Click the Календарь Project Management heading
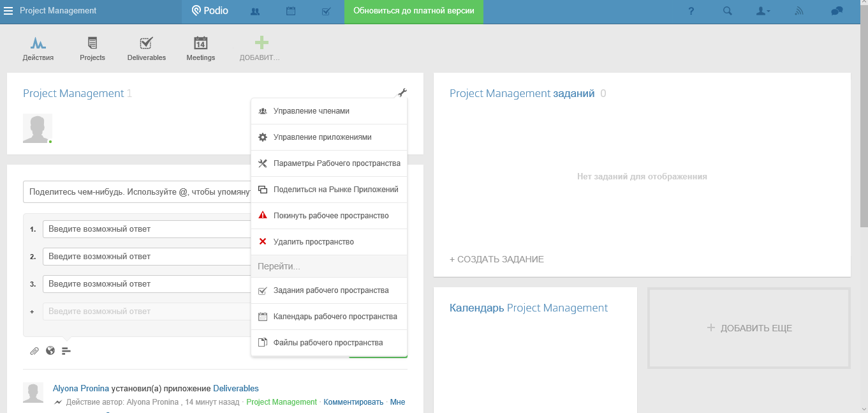868x413 pixels. [x=529, y=308]
